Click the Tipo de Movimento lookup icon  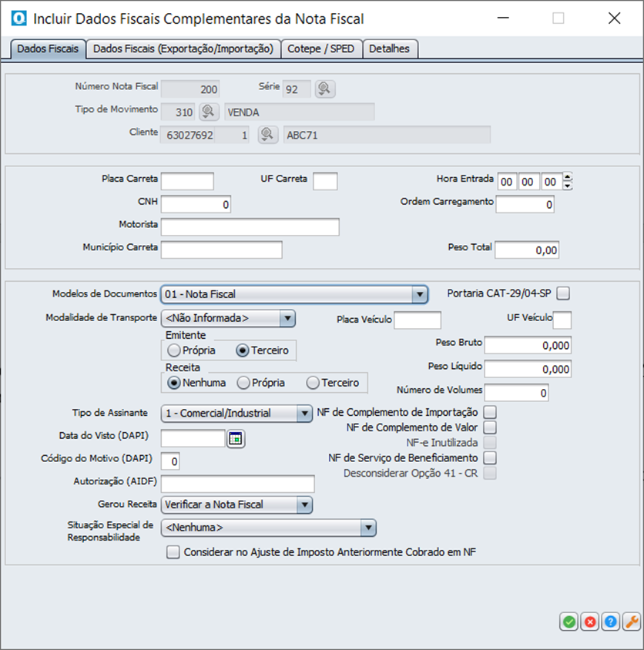209,112
